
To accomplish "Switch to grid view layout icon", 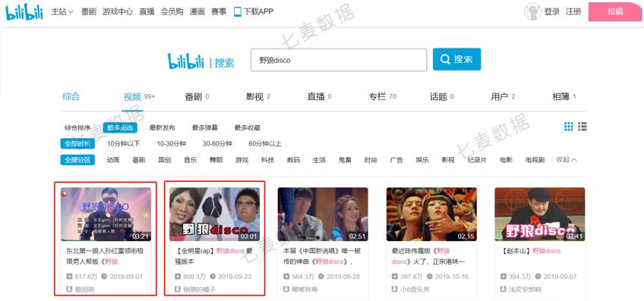I will [x=568, y=127].
